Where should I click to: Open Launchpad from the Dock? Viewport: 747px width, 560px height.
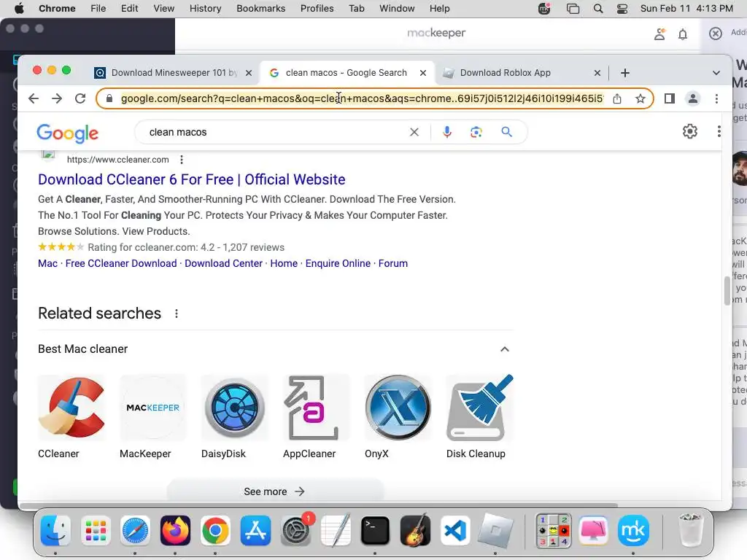coord(96,531)
